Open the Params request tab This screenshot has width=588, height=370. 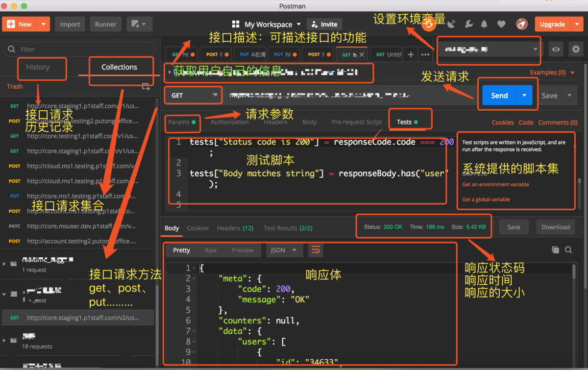coord(181,122)
